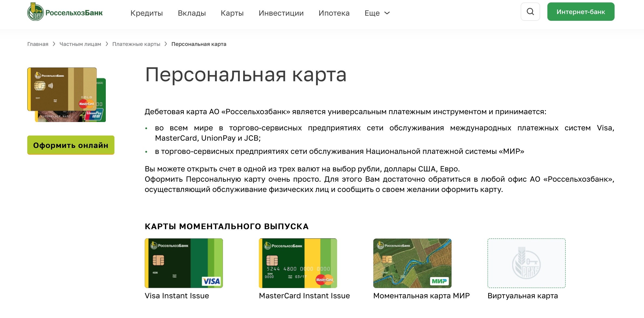Click the РоссельхозБанк logo
This screenshot has height=318, width=644.
[65, 12]
